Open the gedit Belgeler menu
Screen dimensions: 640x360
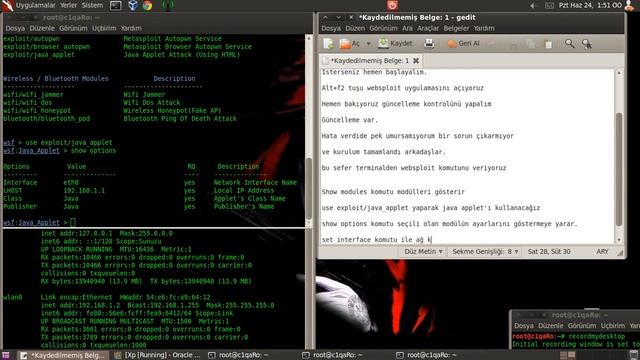point(456,28)
